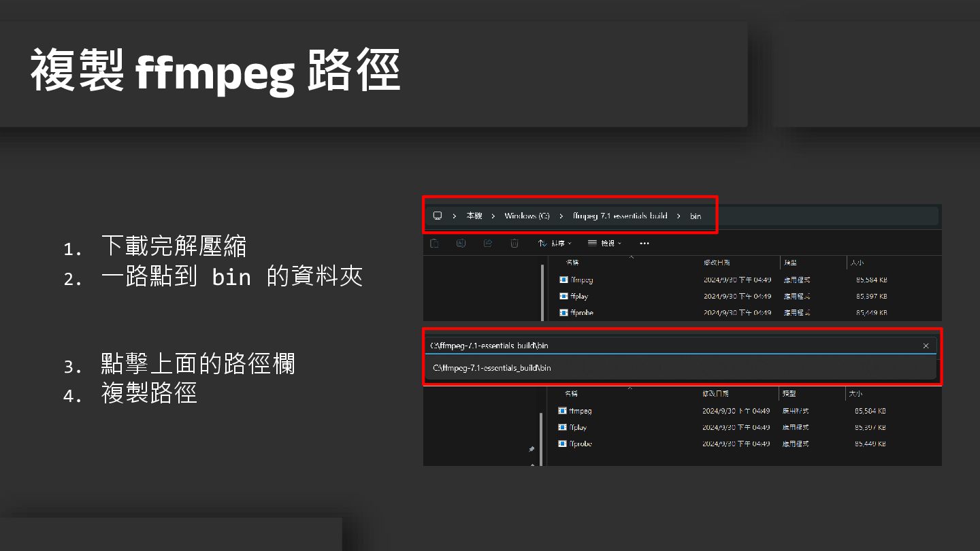Image resolution: width=980 pixels, height=551 pixels.
Task: Click the step text 一路點到 bin 的資料夾
Action: 232,276
